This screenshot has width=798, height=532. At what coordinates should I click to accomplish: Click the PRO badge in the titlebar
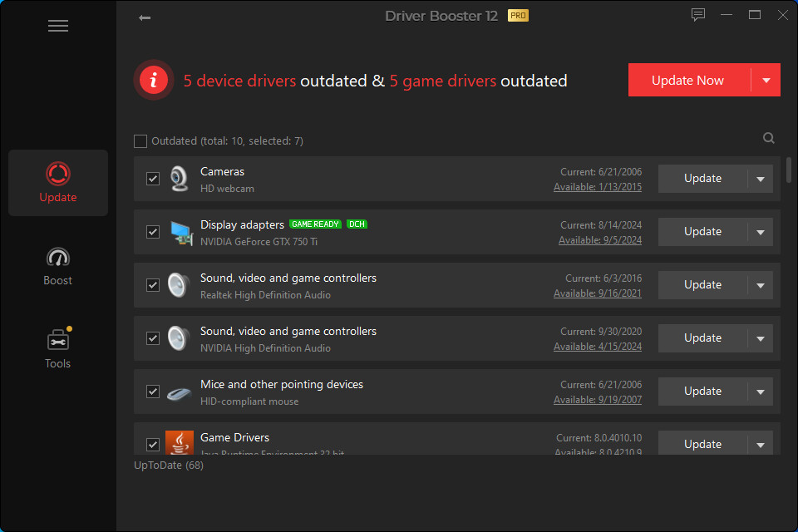(x=519, y=15)
